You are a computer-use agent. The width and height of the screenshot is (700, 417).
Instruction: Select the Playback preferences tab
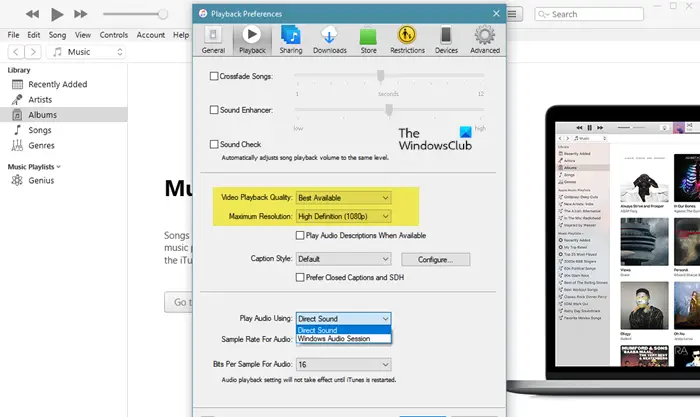pyautogui.click(x=252, y=40)
